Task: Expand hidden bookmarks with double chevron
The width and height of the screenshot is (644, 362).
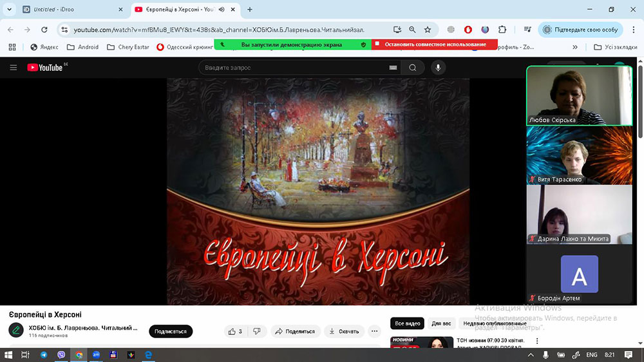Action: click(x=575, y=47)
